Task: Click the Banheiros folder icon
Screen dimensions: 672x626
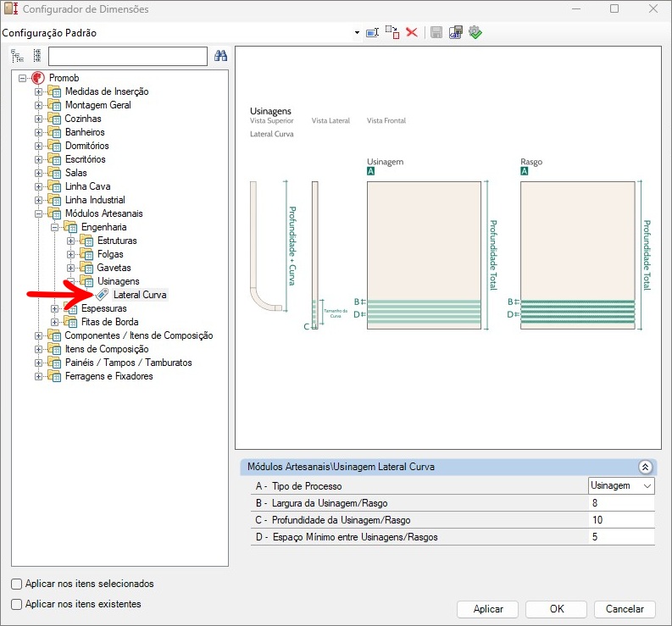Action: click(54, 132)
